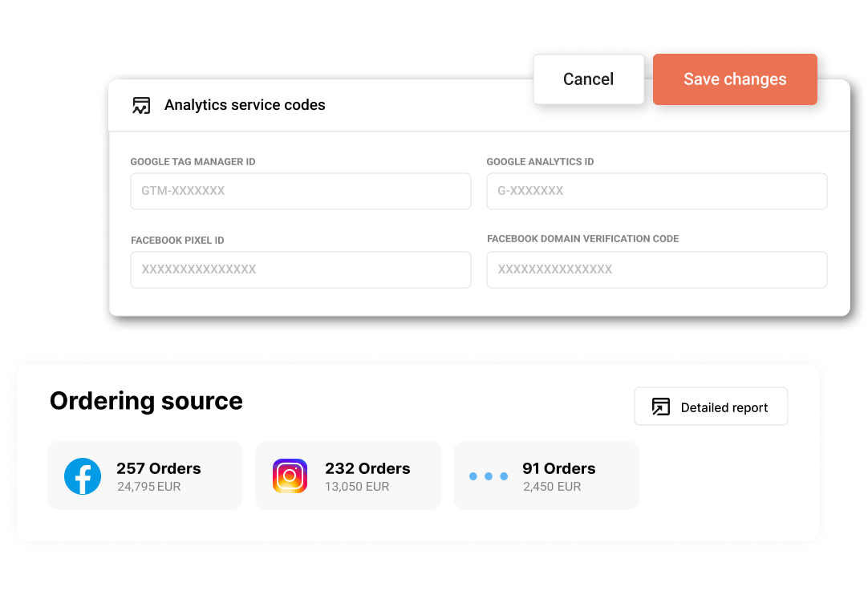Click the Facebook Domain Verification Code field
Screen dimensions: 868x595
click(656, 269)
